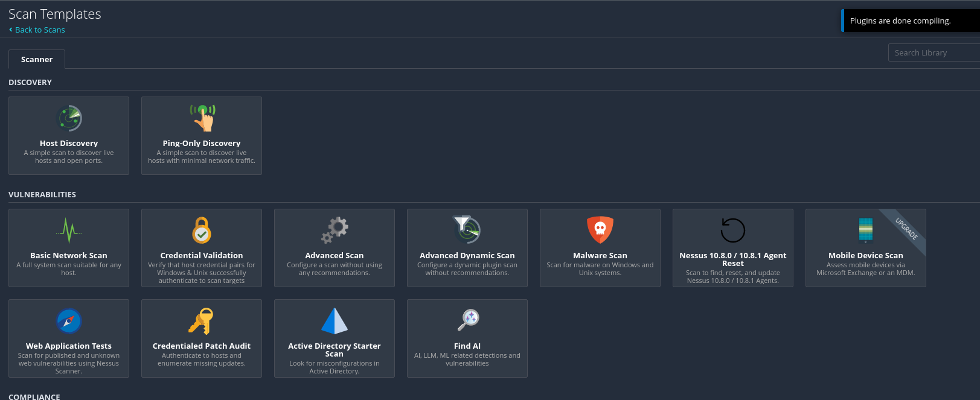The width and height of the screenshot is (980, 400).
Task: Open the Find AI magnifier icon
Action: [468, 320]
